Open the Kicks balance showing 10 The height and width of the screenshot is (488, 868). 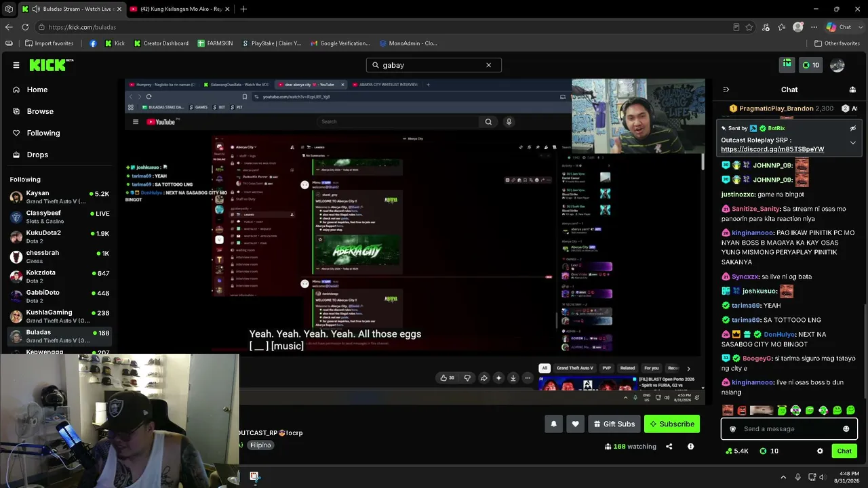point(810,65)
